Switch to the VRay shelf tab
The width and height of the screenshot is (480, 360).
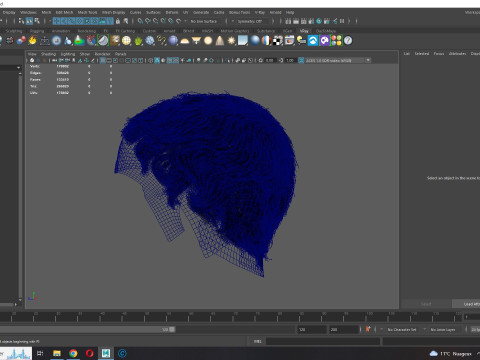304,31
